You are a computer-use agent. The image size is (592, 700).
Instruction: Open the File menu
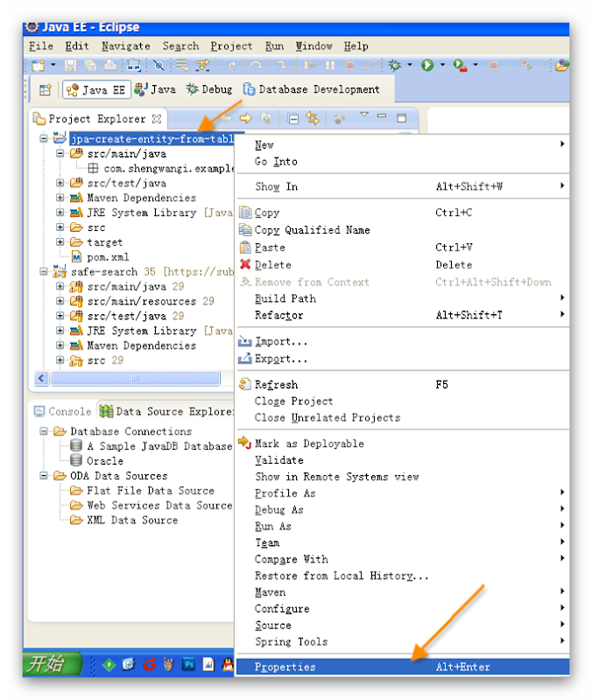click(x=41, y=46)
